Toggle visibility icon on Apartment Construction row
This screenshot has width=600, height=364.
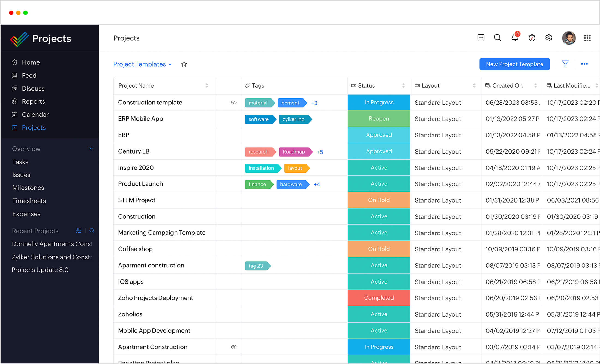click(235, 347)
